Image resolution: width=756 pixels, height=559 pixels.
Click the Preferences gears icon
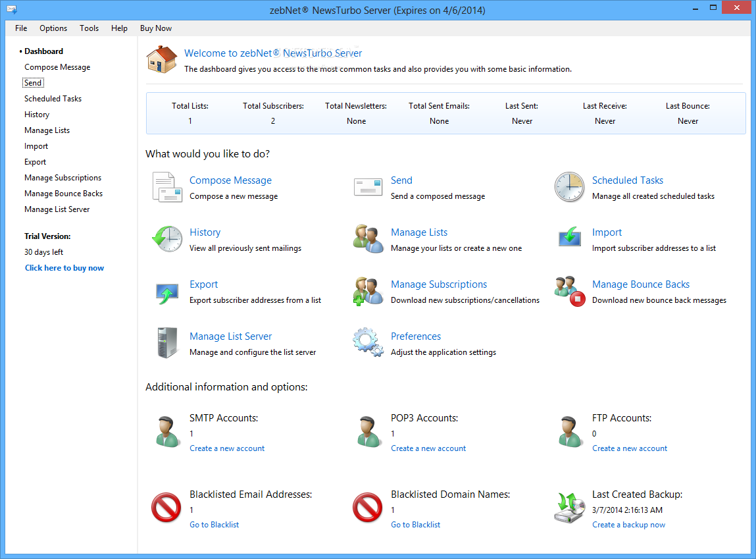point(368,342)
